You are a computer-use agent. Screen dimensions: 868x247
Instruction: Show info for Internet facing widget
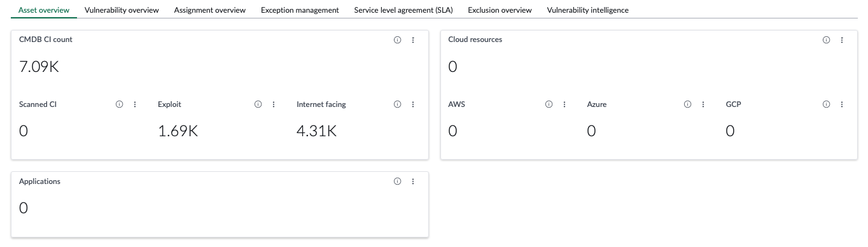pos(397,104)
